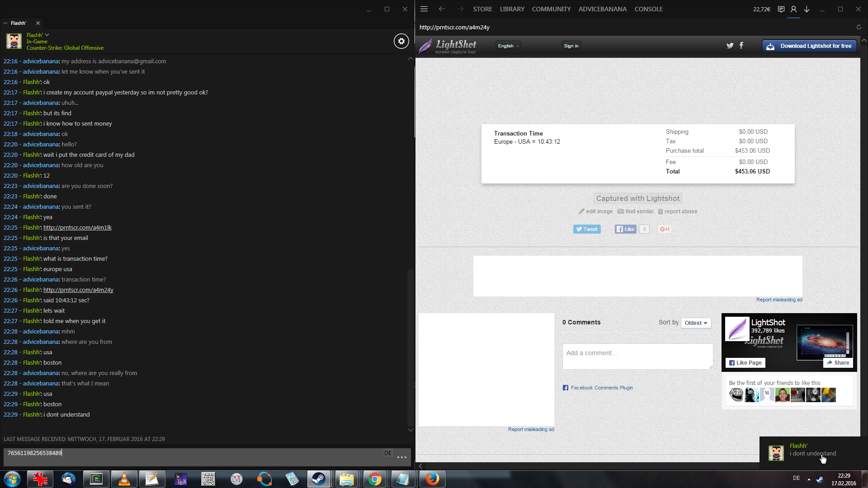Open the STORE menu
This screenshot has width=868, height=488.
click(x=482, y=9)
